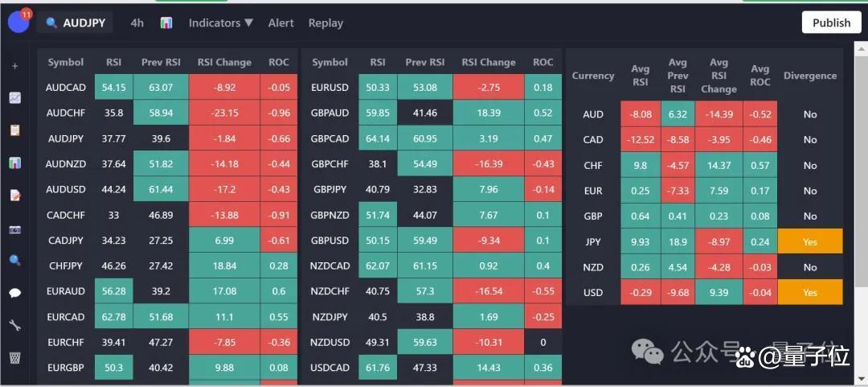Expand the Indicators dropdown
The width and height of the screenshot is (868, 387).
[220, 23]
